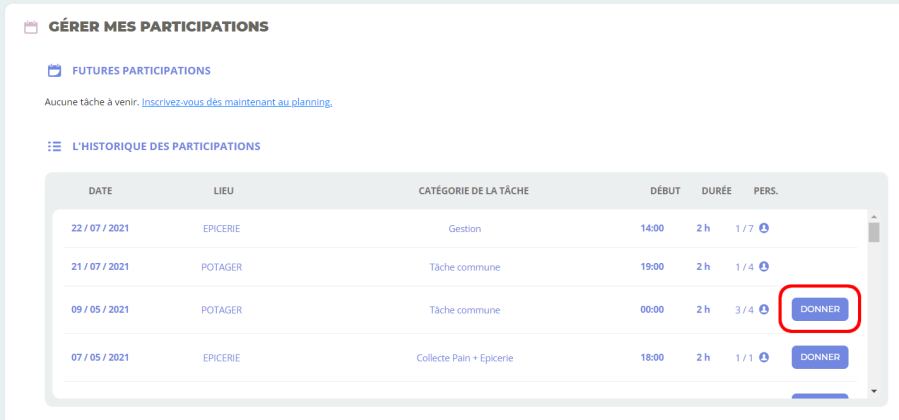Click the history list scrollbar down arrow

coord(873,390)
